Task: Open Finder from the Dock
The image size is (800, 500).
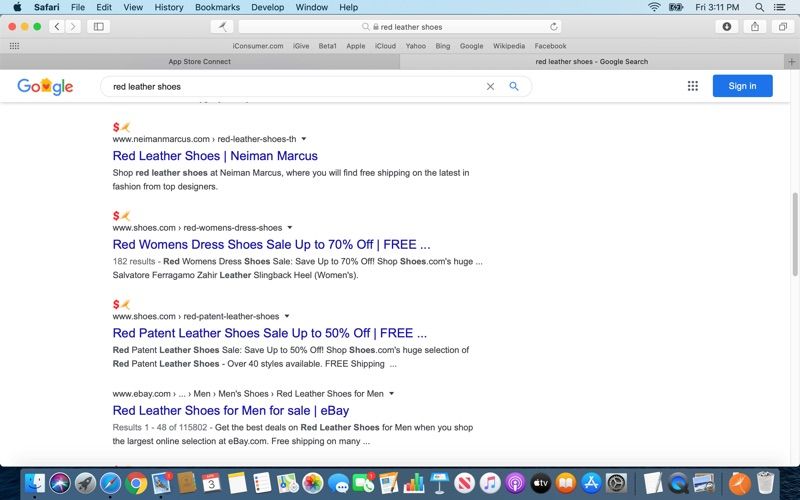Action: pos(35,483)
